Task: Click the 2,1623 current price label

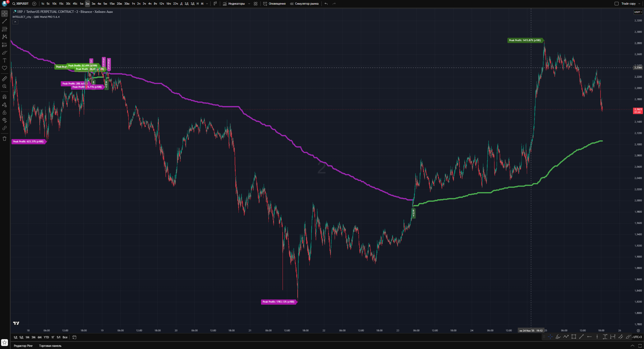Action: (638, 111)
